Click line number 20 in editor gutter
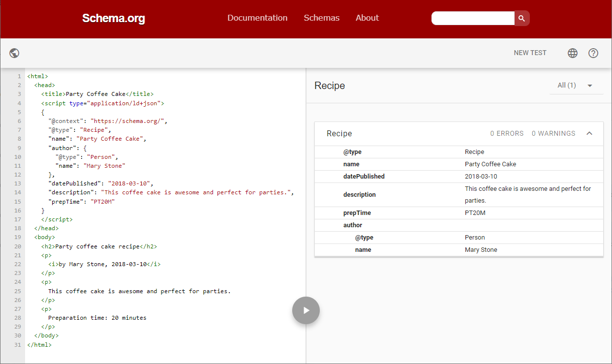The image size is (612, 364). pyautogui.click(x=18, y=246)
